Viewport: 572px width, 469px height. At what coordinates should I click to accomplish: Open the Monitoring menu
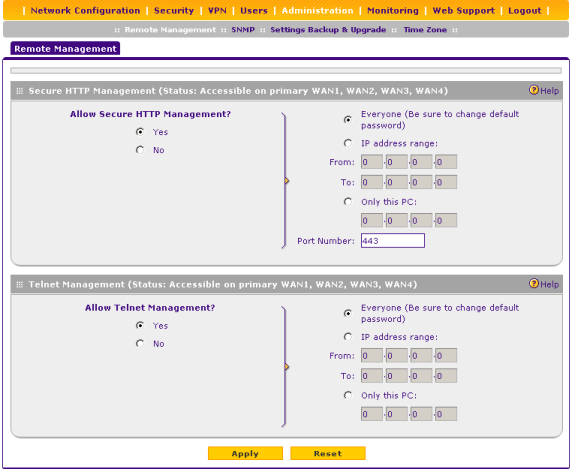coord(393,11)
